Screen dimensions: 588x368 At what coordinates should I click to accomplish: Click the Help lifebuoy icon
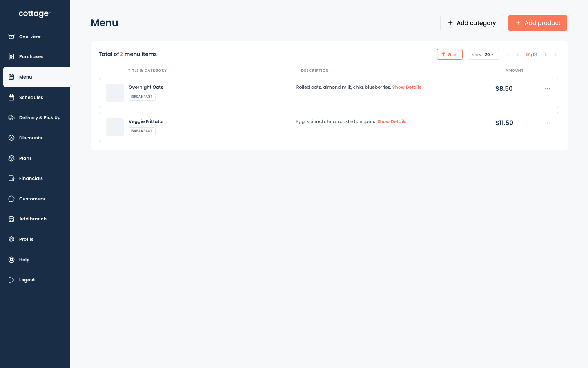(11, 260)
